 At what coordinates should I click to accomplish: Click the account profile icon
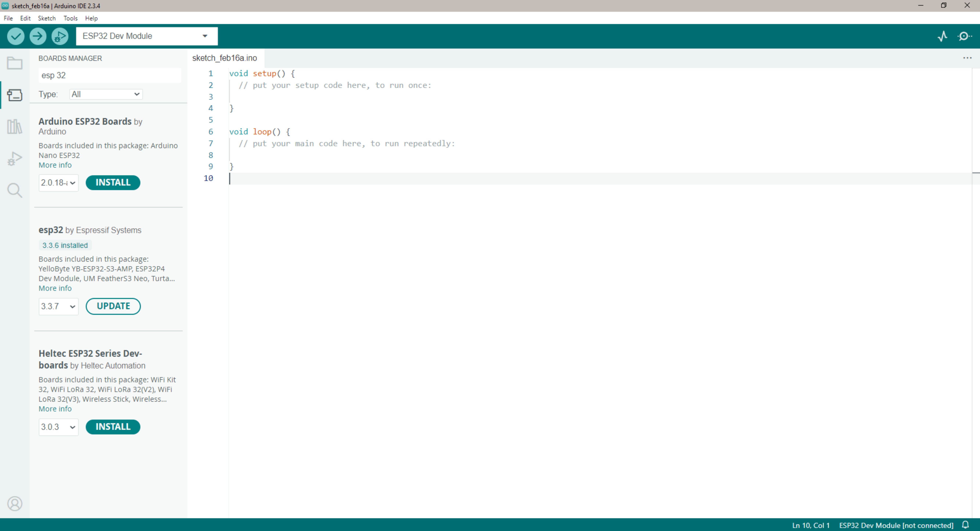15,504
